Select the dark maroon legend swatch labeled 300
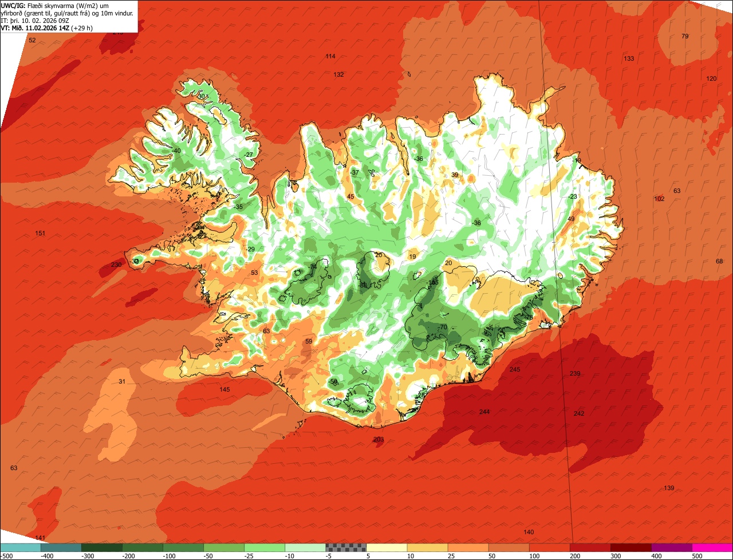The image size is (733, 560). point(631,547)
